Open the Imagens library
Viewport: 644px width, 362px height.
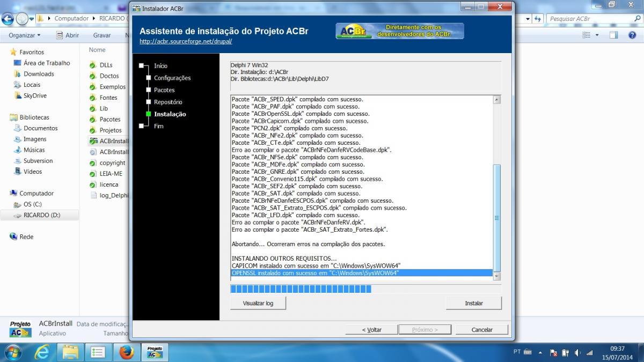(x=35, y=139)
